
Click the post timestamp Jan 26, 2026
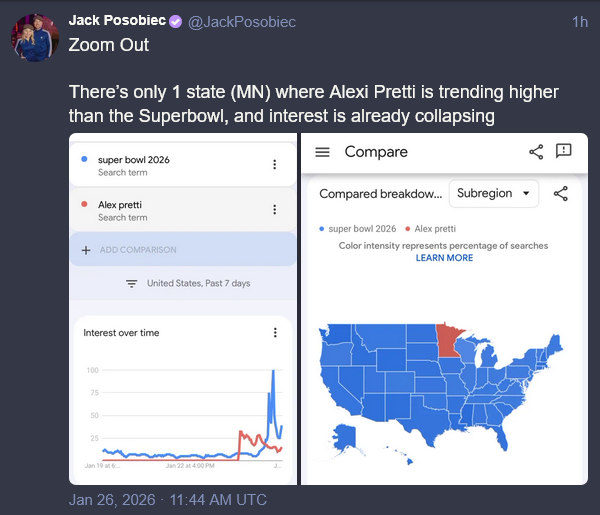click(168, 499)
